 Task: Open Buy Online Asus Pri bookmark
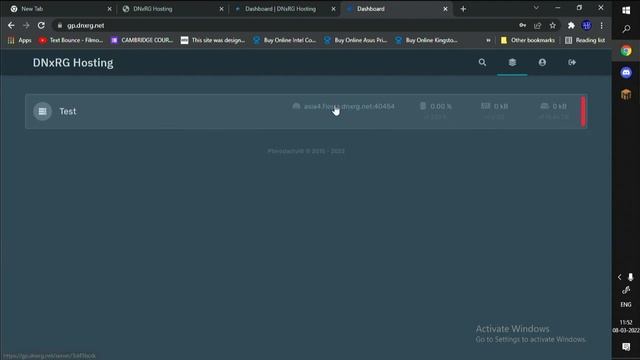(x=356, y=40)
